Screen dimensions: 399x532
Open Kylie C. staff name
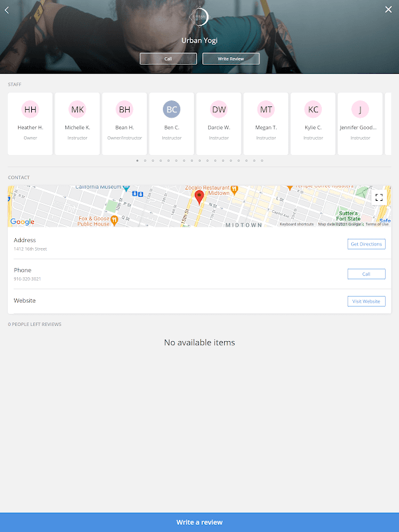(x=313, y=128)
